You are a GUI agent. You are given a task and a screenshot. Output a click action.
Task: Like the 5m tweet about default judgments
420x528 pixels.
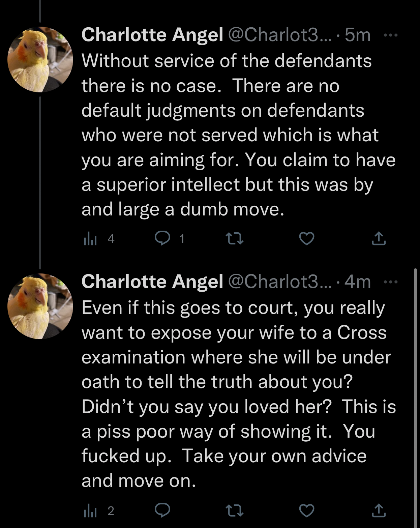click(x=307, y=239)
